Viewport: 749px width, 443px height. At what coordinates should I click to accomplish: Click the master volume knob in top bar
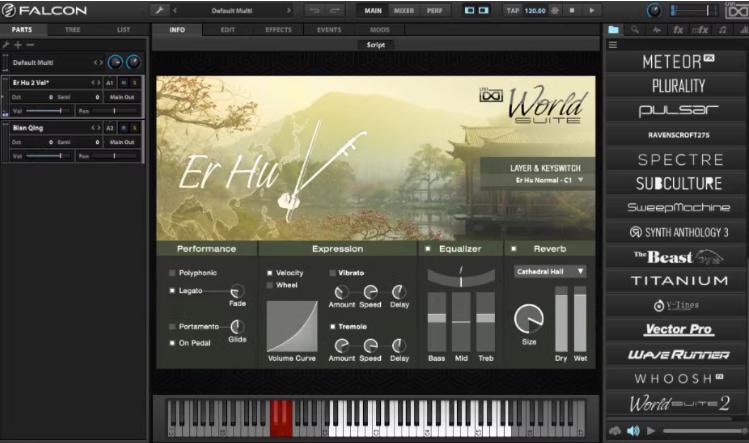pyautogui.click(x=654, y=11)
